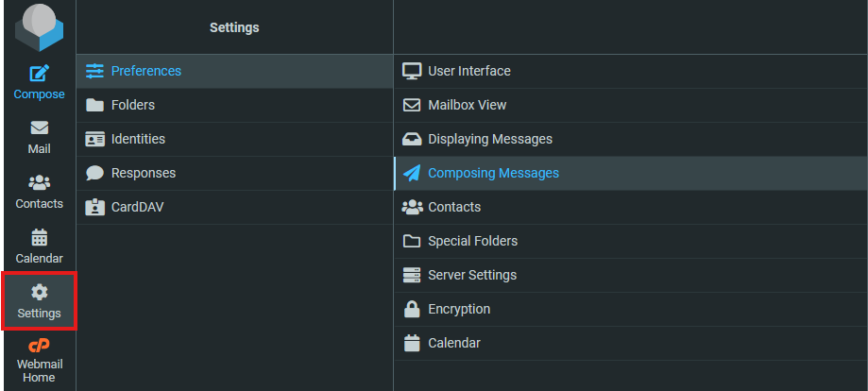This screenshot has height=391, width=868.
Task: Click the Preferences sliders icon
Action: [94, 71]
